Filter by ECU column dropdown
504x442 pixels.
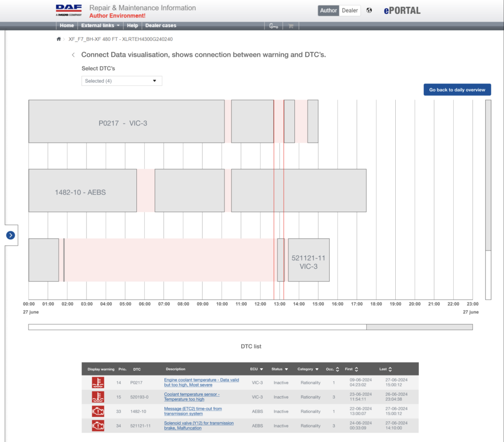click(256, 369)
